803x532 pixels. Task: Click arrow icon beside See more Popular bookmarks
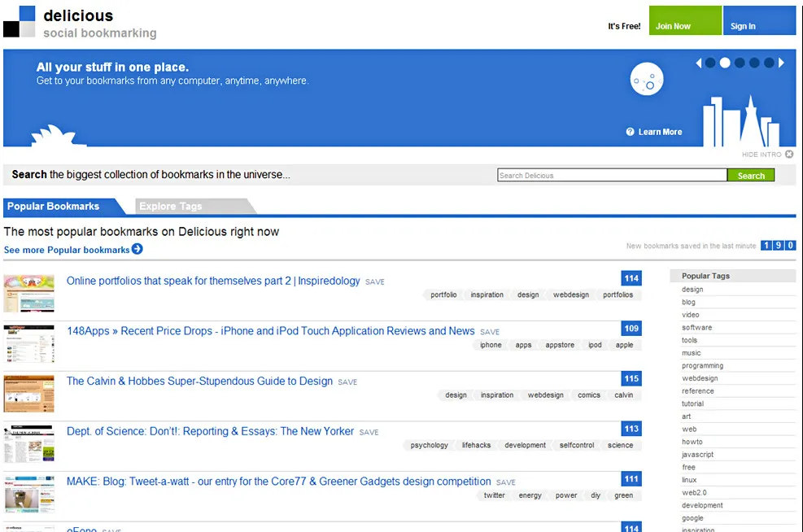click(137, 249)
